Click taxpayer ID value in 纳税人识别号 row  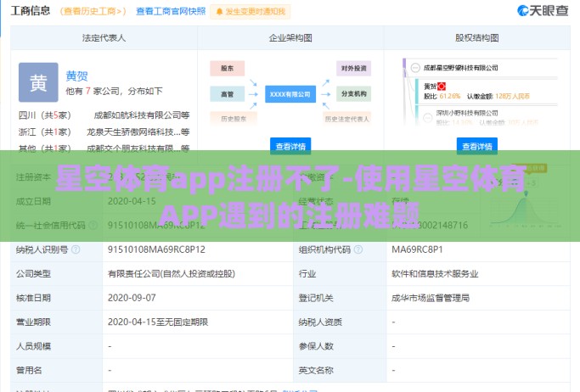point(156,249)
